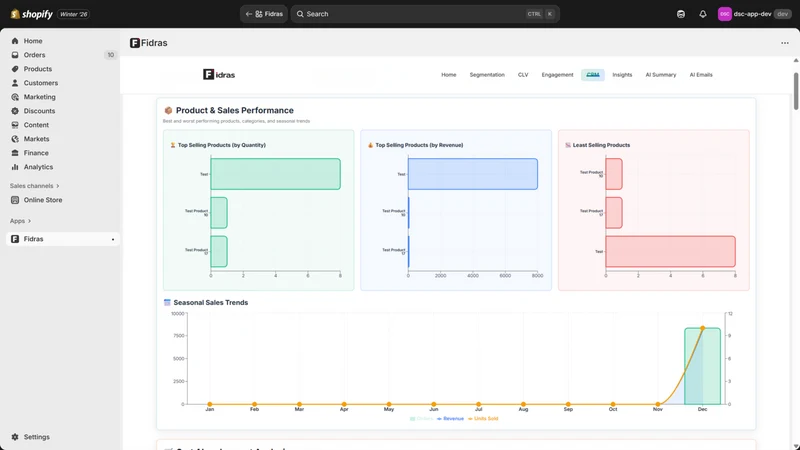Click the Fidras header logo icon

tap(135, 43)
